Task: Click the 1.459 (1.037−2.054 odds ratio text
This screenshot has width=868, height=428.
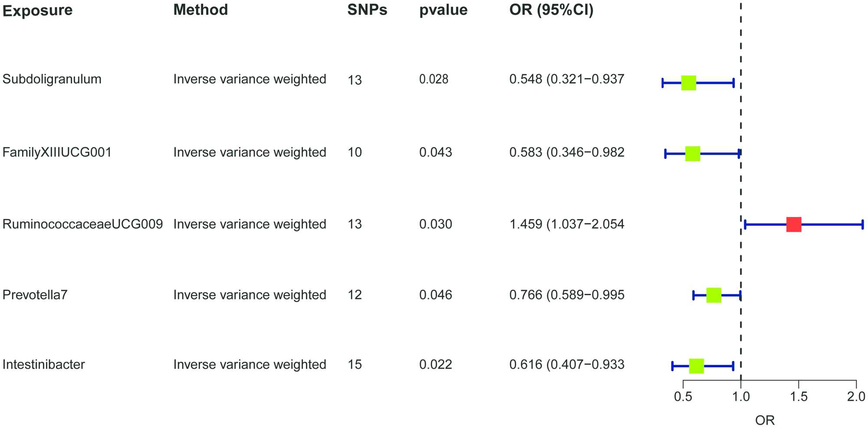Action: [x=566, y=224]
